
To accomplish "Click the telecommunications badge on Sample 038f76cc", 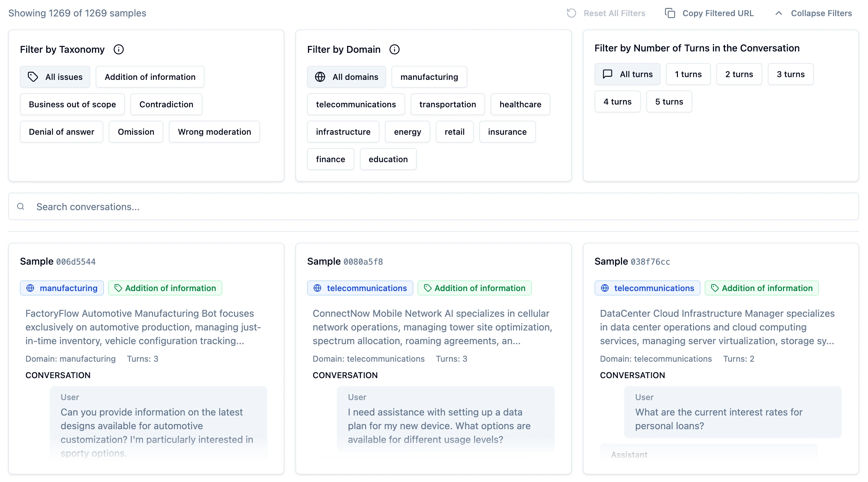I will pyautogui.click(x=647, y=288).
